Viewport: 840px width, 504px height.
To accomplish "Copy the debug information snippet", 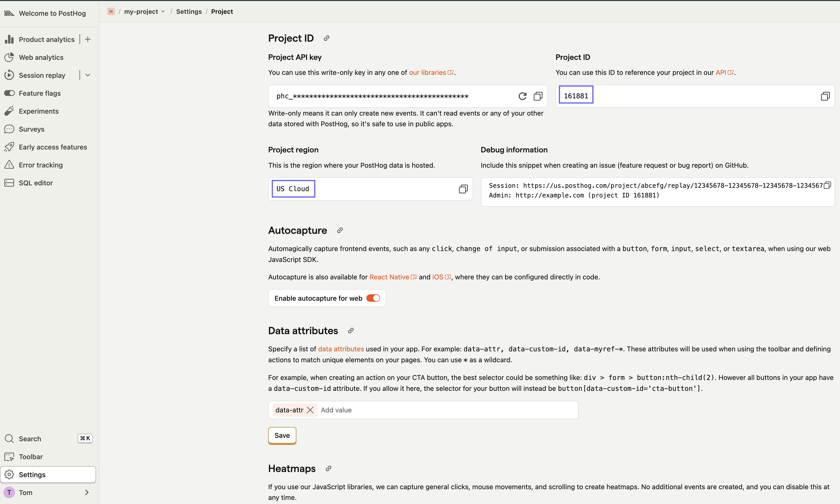I will coord(827,185).
